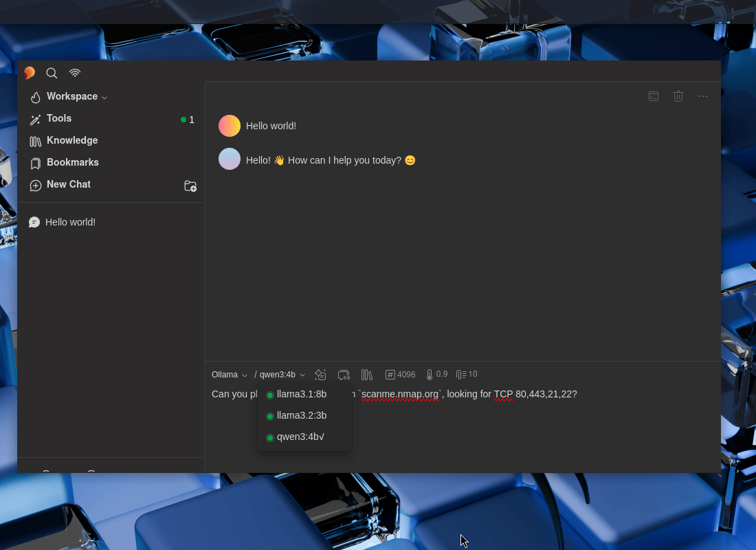Collapse the qwen3:4b model dropdown
The width and height of the screenshot is (756, 550).
point(282,375)
